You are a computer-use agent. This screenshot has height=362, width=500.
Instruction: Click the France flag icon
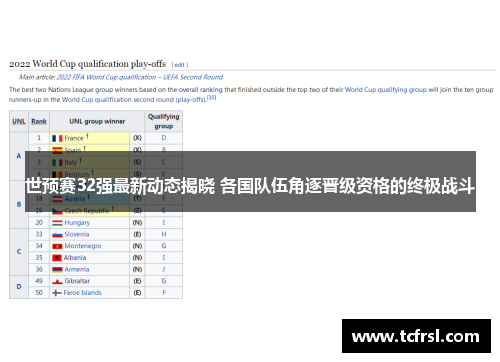coord(57,138)
